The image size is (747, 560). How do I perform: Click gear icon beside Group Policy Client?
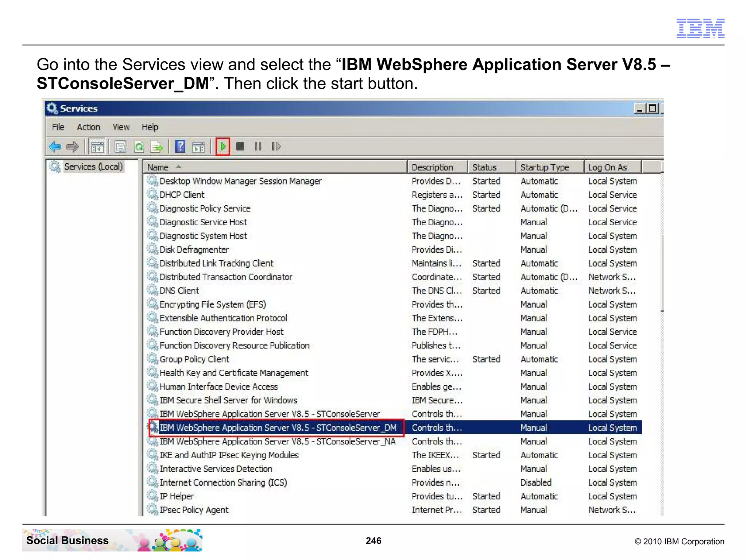point(152,359)
